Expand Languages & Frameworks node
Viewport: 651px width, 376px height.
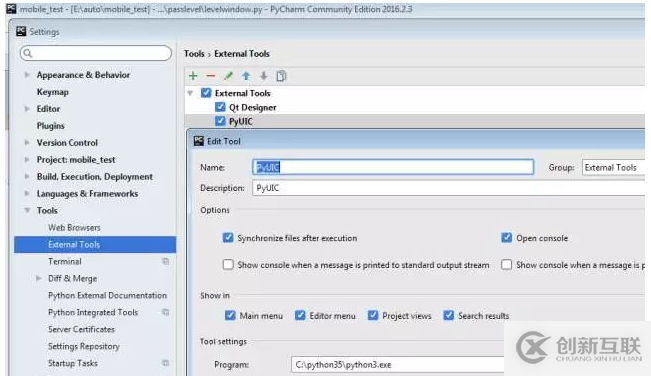[27, 193]
